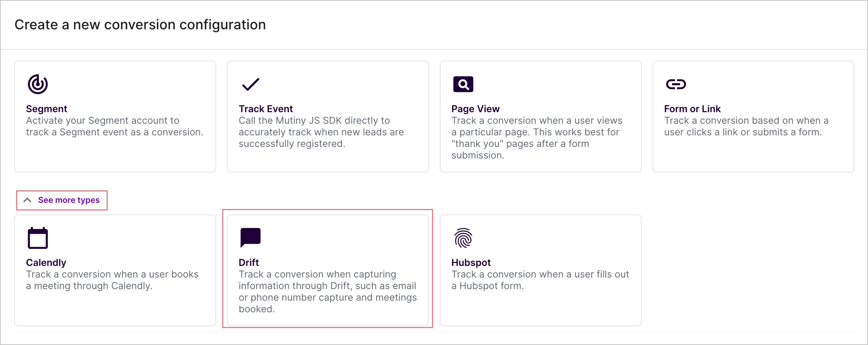The height and width of the screenshot is (345, 868).
Task: Click the Track Event checkmark icon
Action: pyautogui.click(x=251, y=84)
